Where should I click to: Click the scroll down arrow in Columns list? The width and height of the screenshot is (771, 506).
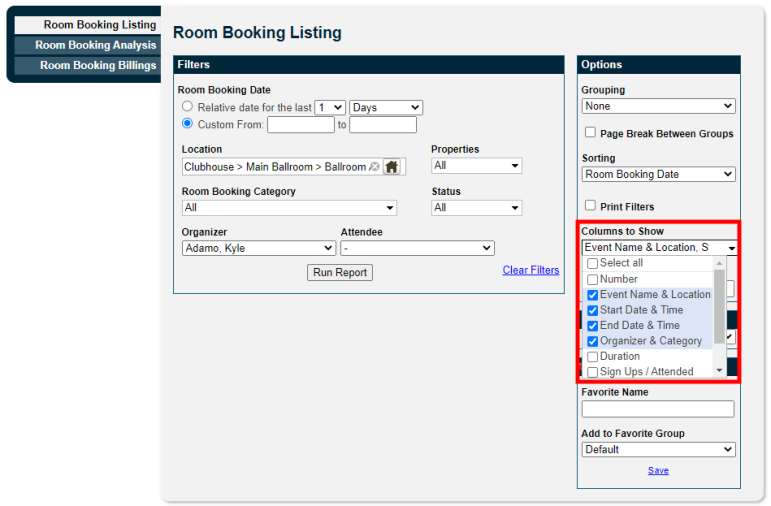point(719,370)
